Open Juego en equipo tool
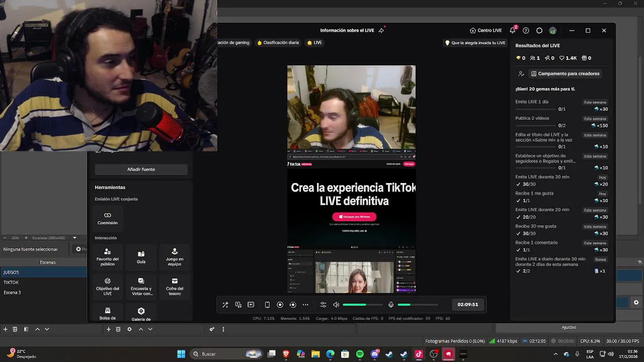The height and width of the screenshot is (362, 644). tap(175, 257)
